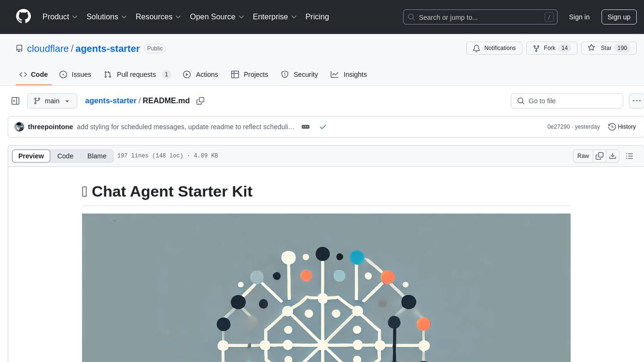This screenshot has width=644, height=362.
Task: Click the Sign up button
Action: [x=619, y=17]
